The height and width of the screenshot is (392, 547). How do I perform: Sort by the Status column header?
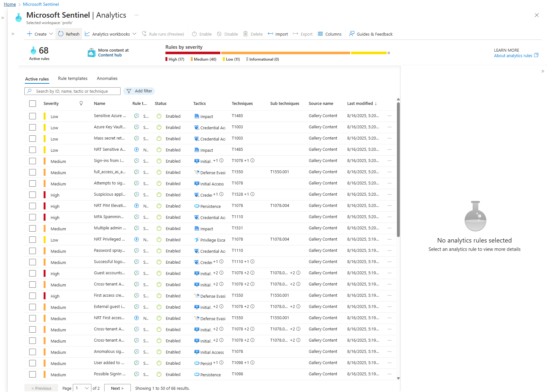coord(161,103)
